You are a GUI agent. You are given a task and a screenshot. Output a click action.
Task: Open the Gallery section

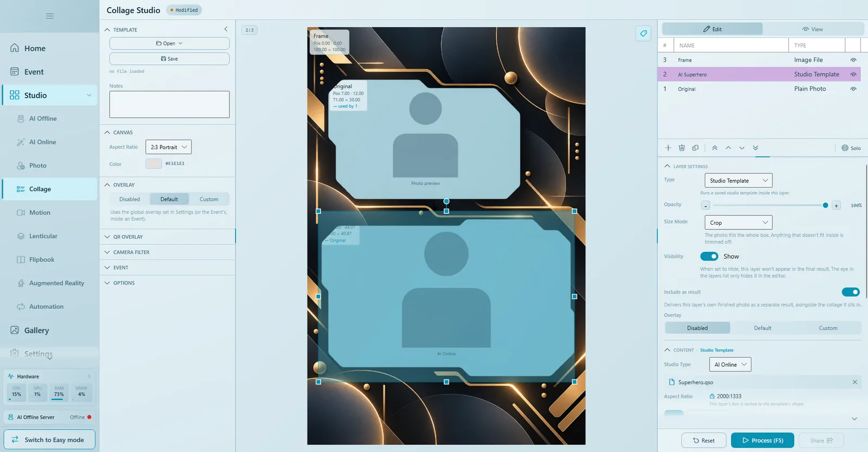pos(49,330)
